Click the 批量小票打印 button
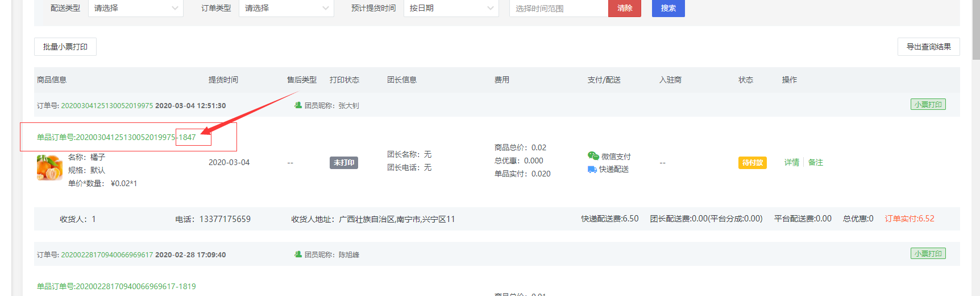Screen dimensions: 980x296 click(65, 47)
